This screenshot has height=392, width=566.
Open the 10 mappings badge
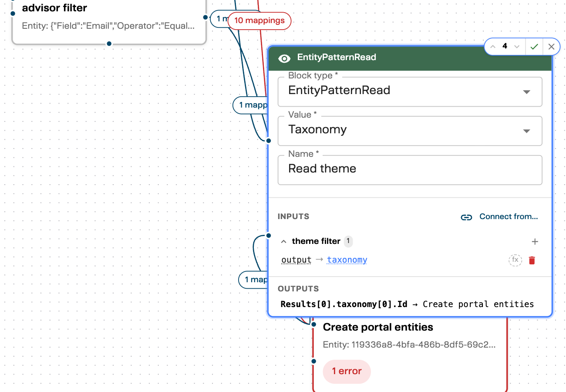259,20
